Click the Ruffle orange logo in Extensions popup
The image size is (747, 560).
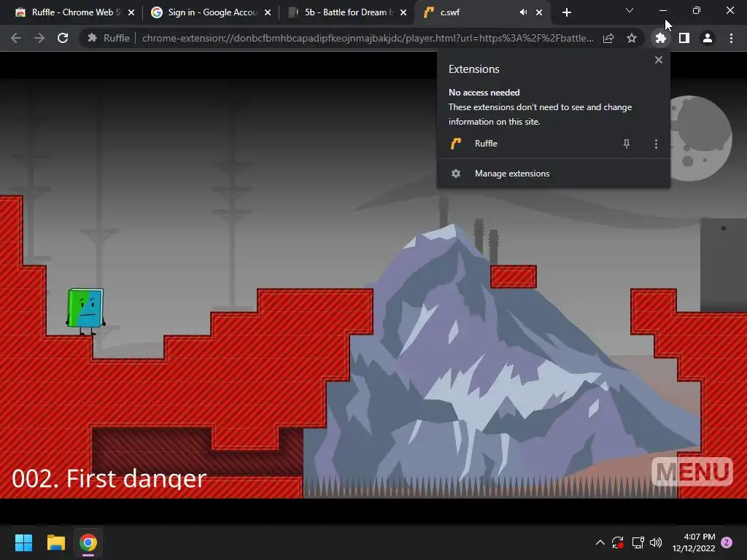(x=456, y=144)
